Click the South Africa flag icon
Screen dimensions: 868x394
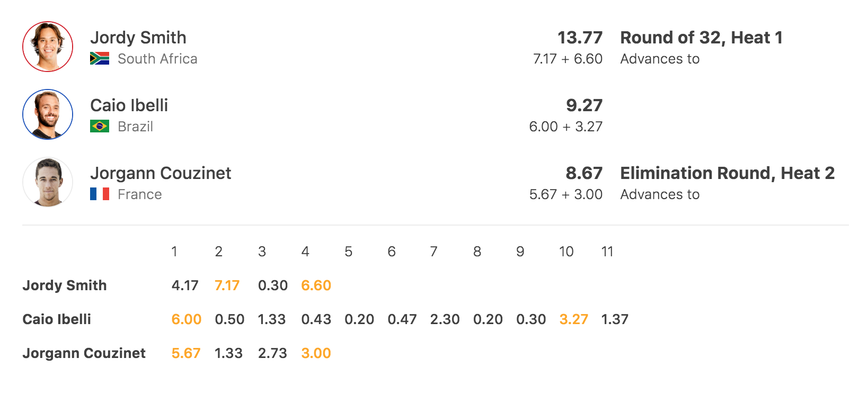coord(100,58)
